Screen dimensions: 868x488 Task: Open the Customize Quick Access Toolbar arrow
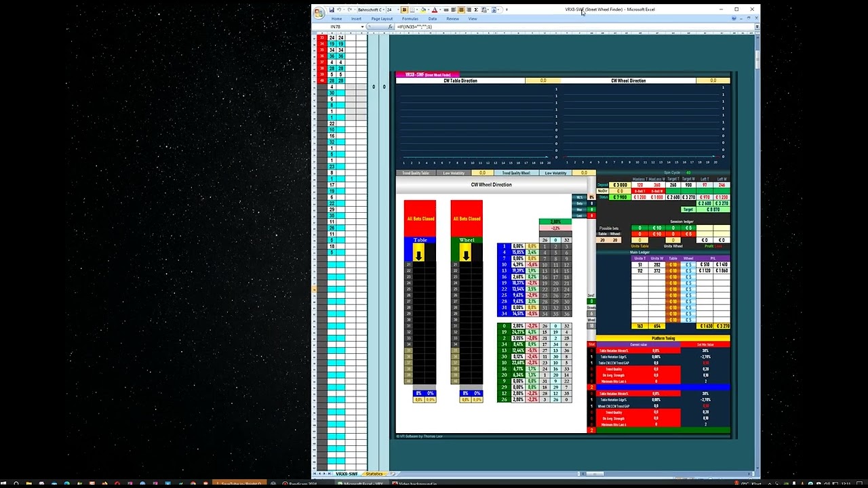coord(507,9)
